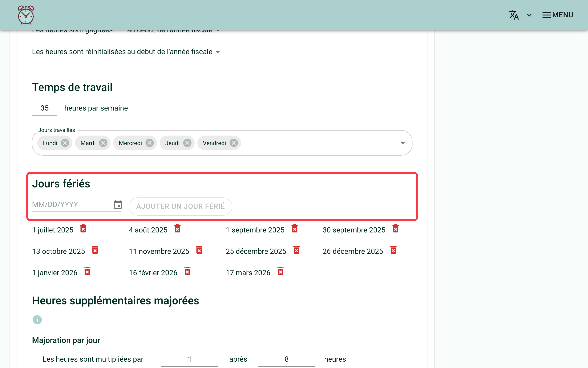Delete holiday 1 juillet 2025
Viewport: 588px width, 368px height.
pos(83,229)
